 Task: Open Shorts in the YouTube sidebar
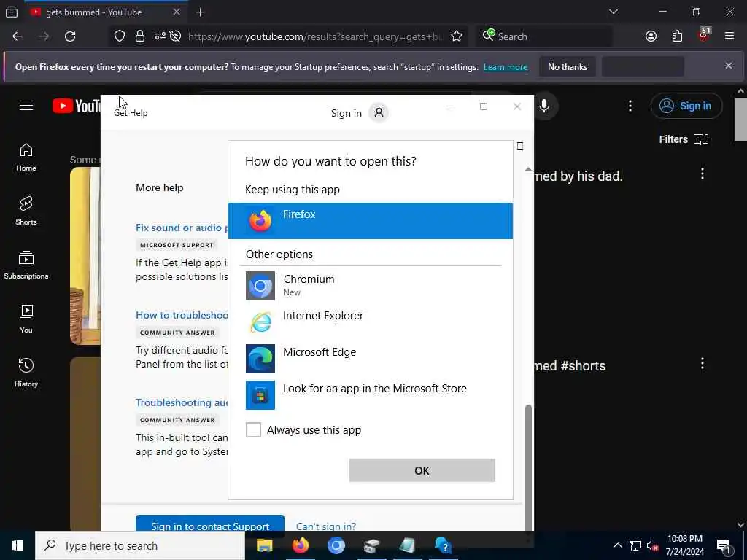tap(26, 211)
